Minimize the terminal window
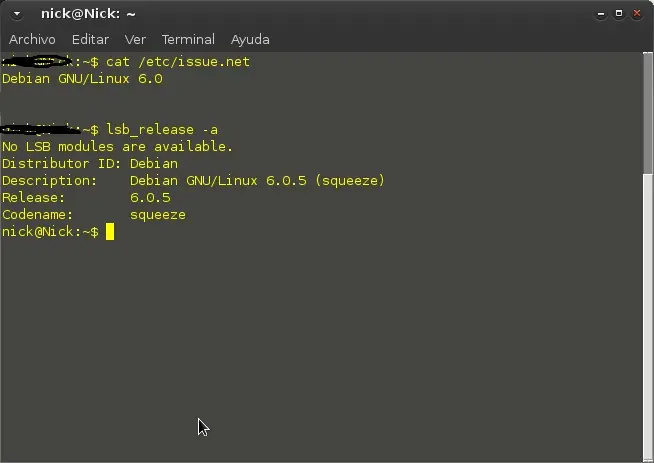The width and height of the screenshot is (654, 463). (601, 14)
